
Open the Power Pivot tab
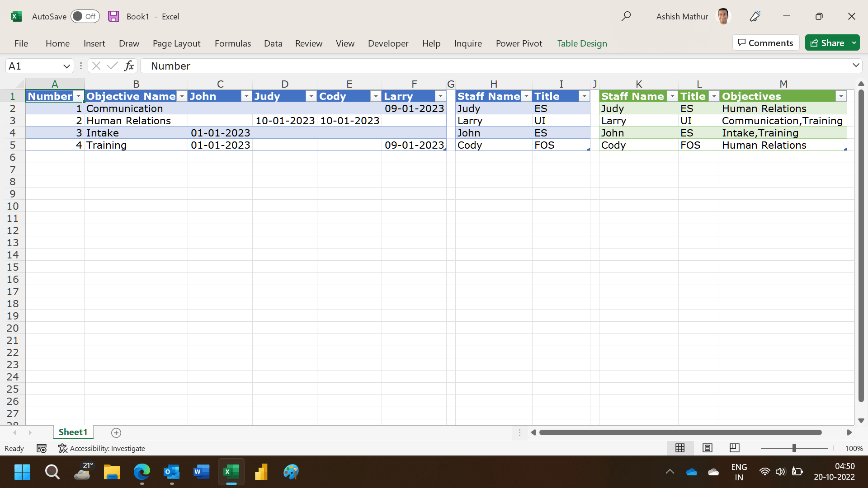[x=519, y=43]
